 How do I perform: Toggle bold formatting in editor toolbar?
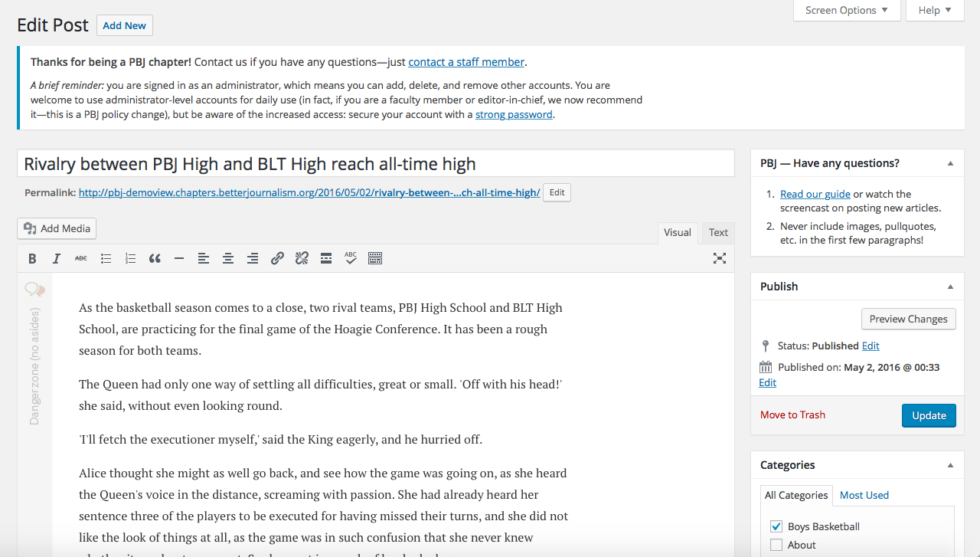[32, 259]
